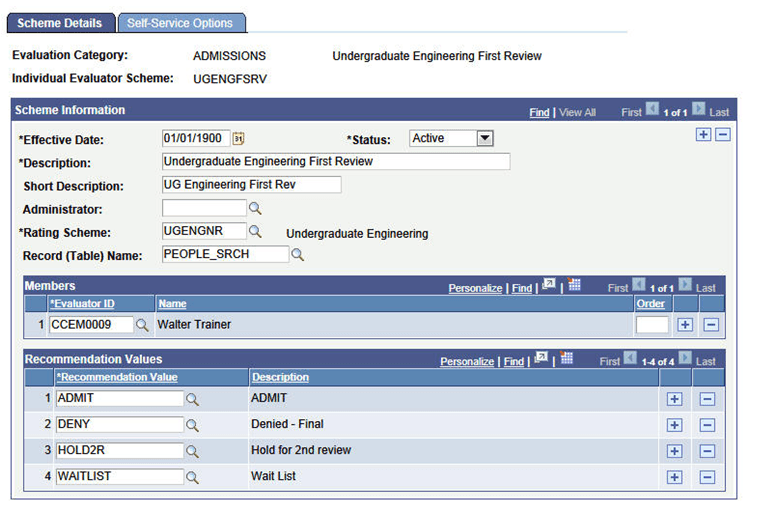Show next row in Scheme Information
The height and width of the screenshot is (520, 757).
click(699, 109)
